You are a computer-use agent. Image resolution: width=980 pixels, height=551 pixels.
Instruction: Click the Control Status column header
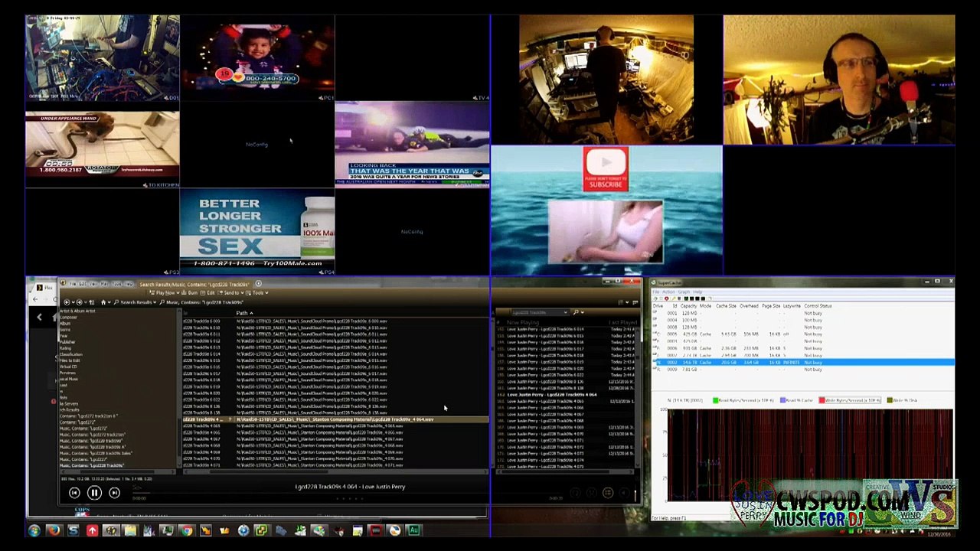[x=818, y=306]
